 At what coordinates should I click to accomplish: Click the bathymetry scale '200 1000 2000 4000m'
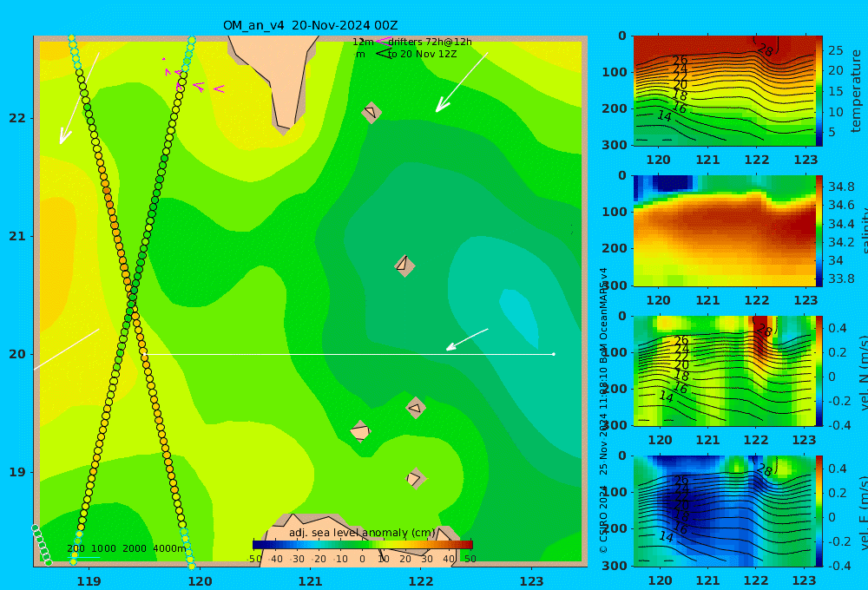[127, 548]
